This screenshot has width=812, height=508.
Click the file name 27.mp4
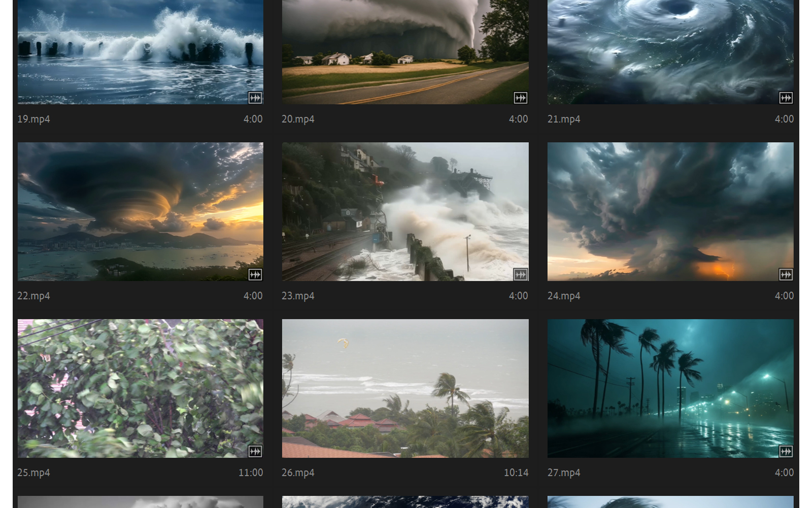(x=564, y=473)
